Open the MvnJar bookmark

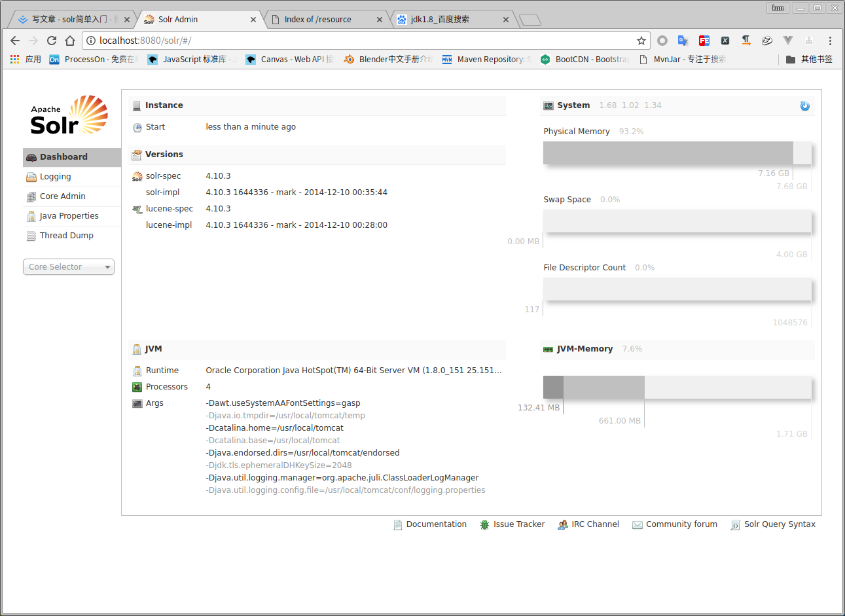683,60
